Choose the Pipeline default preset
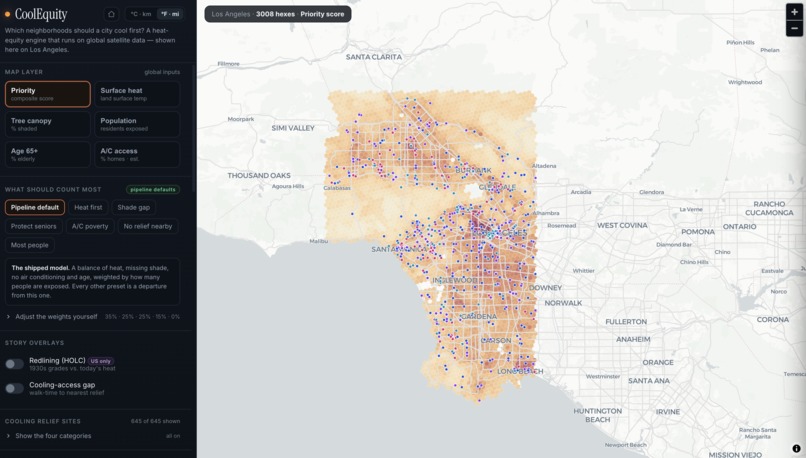Image resolution: width=806 pixels, height=458 pixels. (x=35, y=207)
